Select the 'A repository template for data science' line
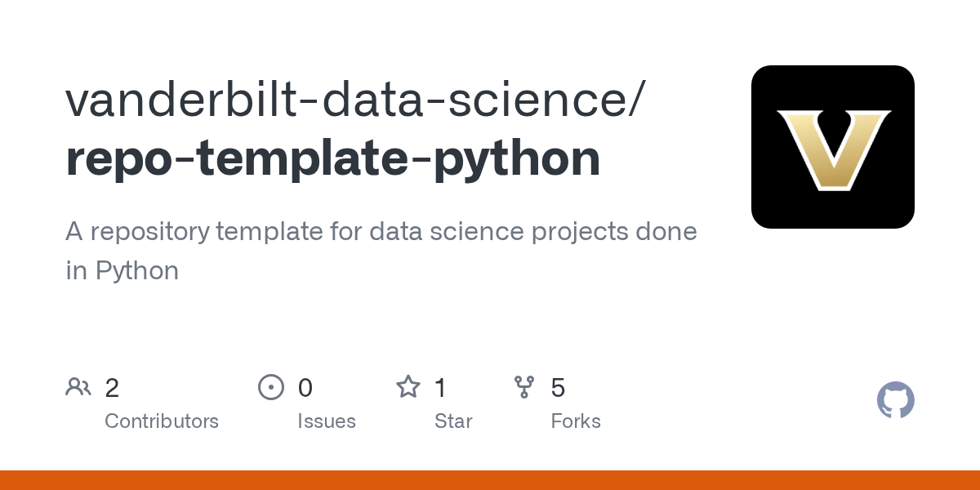980x490 pixels. coord(381,231)
